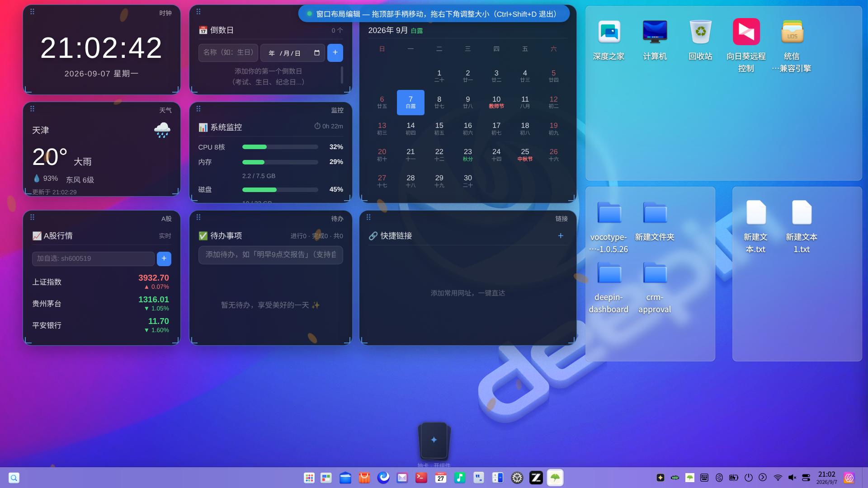This screenshot has width=868, height=488.
Task: Focus the add to-do input field
Action: 271,255
